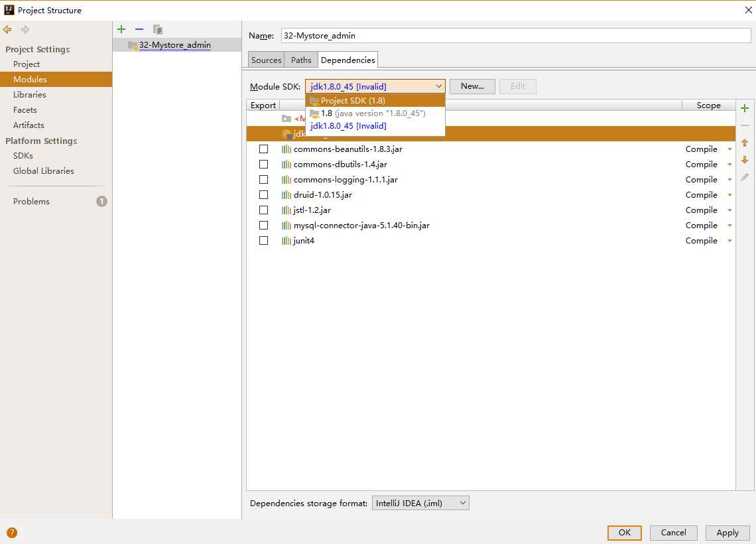Copy the selected module icon
Screen dimensions: 756x544
pos(157,29)
